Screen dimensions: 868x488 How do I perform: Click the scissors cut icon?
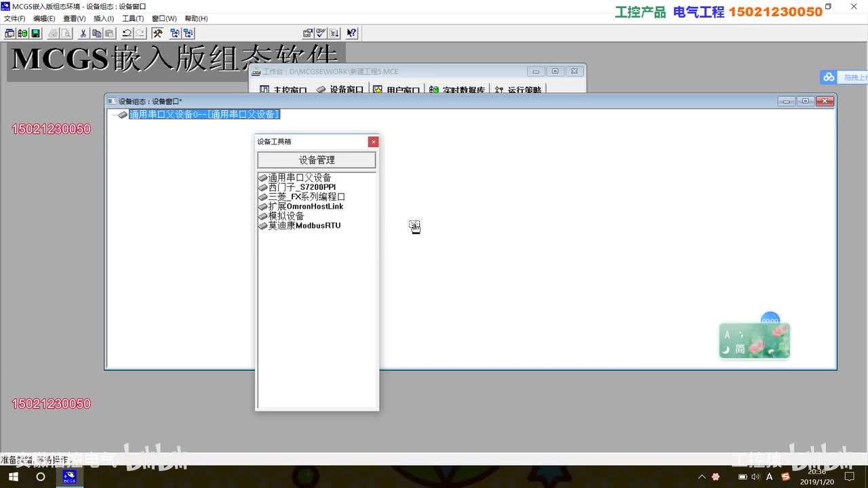pyautogui.click(x=83, y=33)
